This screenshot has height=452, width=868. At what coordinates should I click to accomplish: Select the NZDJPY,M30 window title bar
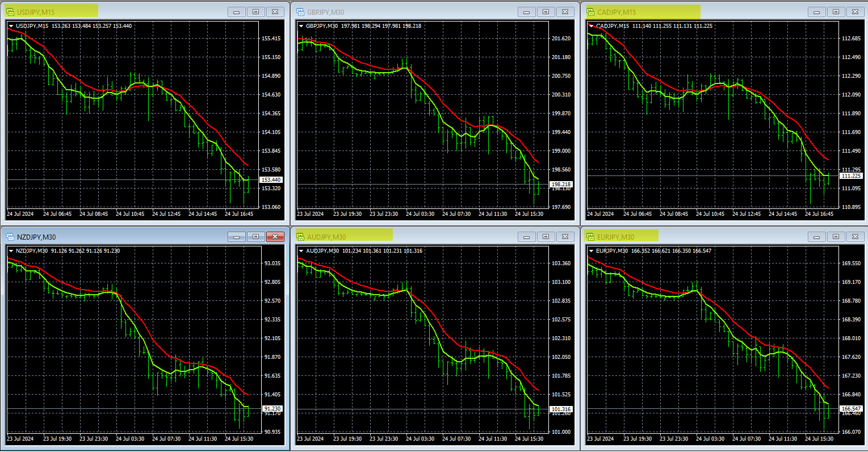click(114, 237)
